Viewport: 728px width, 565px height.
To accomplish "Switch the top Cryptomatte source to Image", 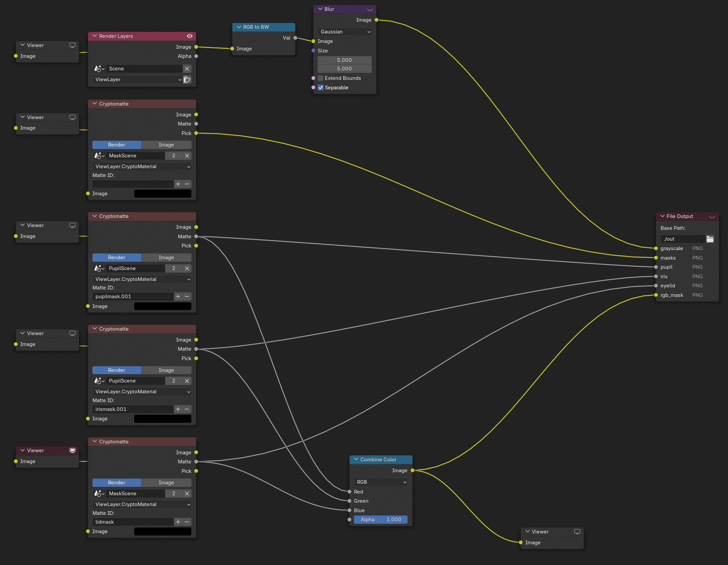I will coord(166,145).
